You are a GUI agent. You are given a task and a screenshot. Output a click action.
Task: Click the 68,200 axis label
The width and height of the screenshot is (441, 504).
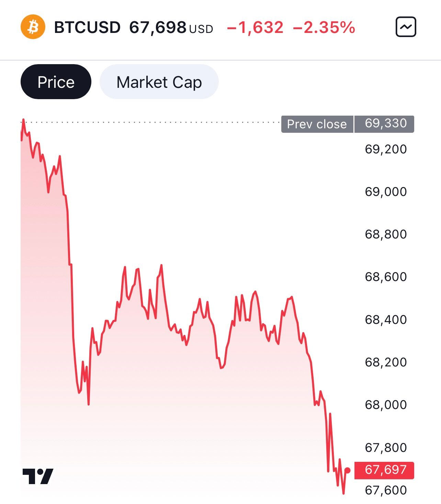click(386, 362)
